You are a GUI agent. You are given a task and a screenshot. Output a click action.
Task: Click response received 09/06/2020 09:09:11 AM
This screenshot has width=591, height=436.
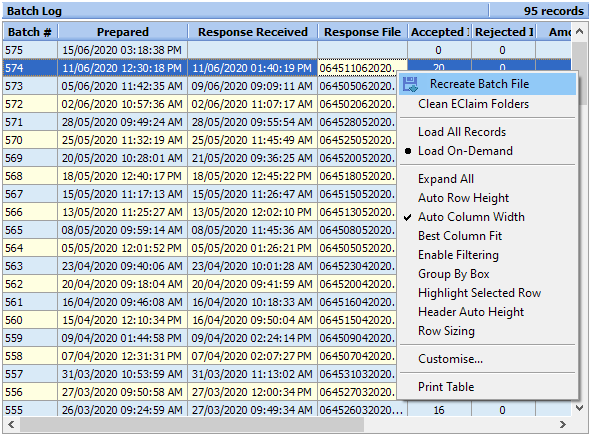click(x=253, y=86)
